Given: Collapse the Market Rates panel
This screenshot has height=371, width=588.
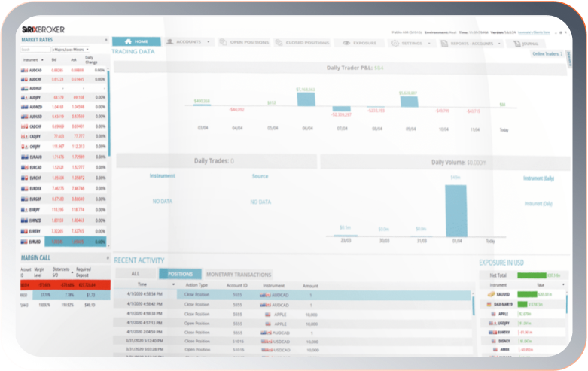Looking at the screenshot, I should (x=105, y=39).
